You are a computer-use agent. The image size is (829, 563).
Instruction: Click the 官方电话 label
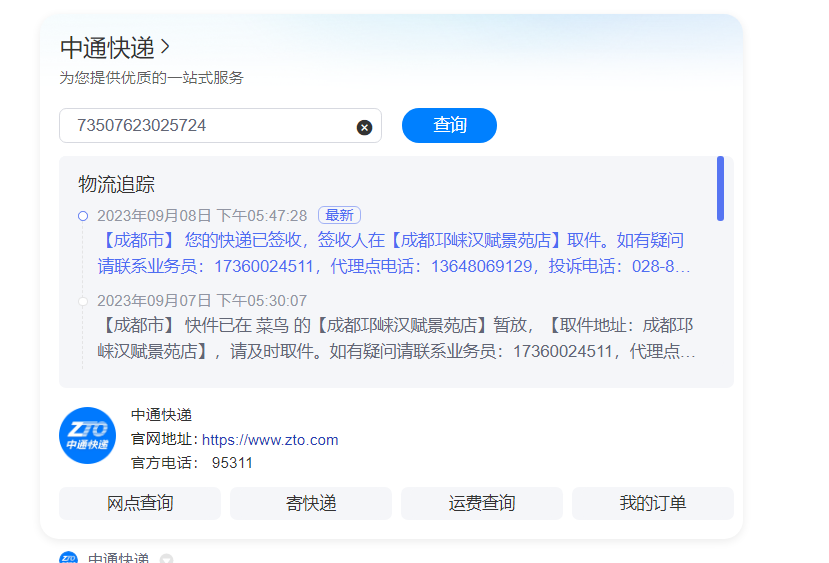164,463
